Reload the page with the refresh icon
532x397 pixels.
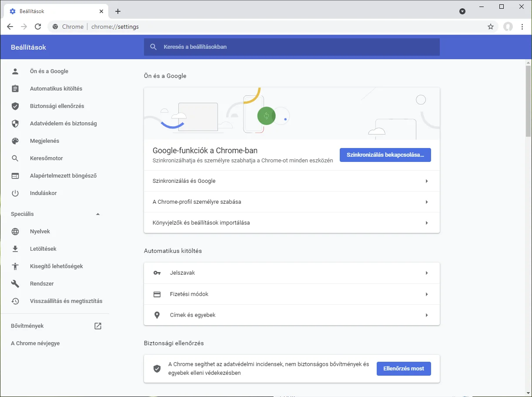pyautogui.click(x=38, y=27)
